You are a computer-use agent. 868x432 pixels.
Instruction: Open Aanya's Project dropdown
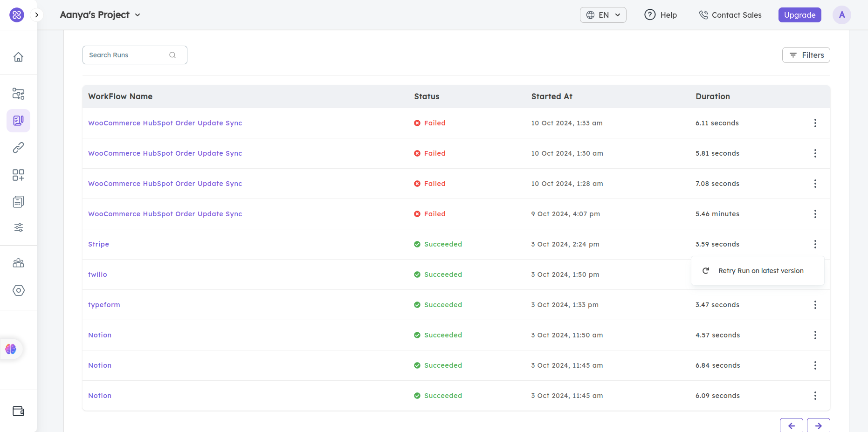click(100, 15)
